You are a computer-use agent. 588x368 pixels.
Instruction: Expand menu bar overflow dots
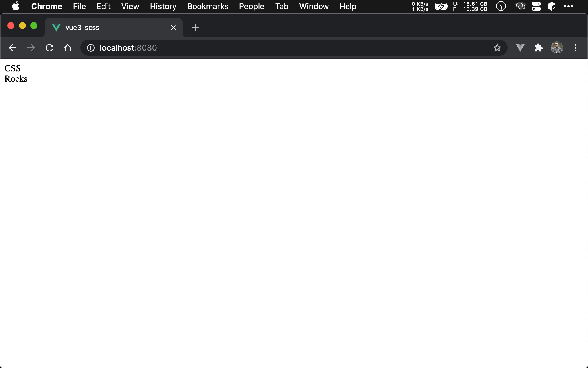[x=568, y=6]
